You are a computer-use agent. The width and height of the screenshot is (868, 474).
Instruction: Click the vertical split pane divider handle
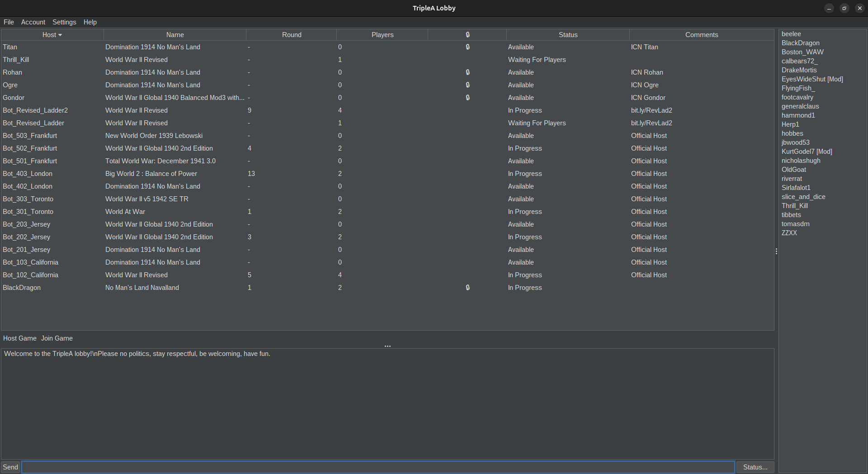[776, 251]
